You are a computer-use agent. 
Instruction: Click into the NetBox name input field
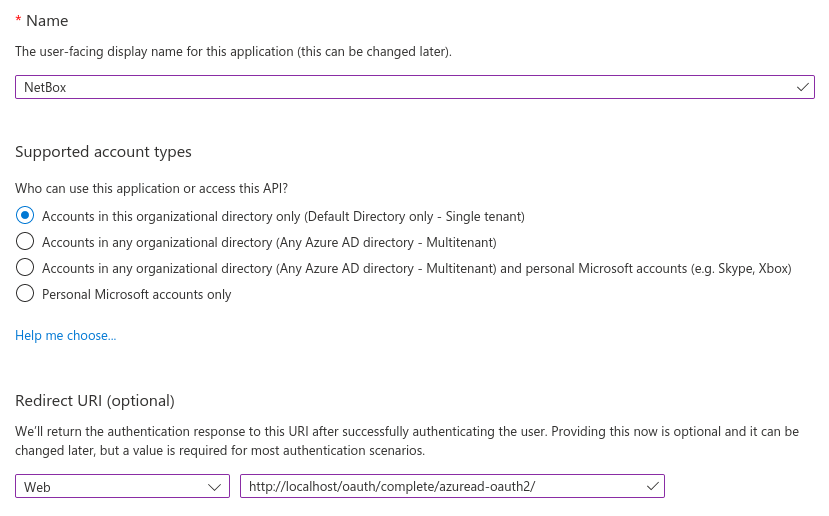pyautogui.click(x=400, y=87)
